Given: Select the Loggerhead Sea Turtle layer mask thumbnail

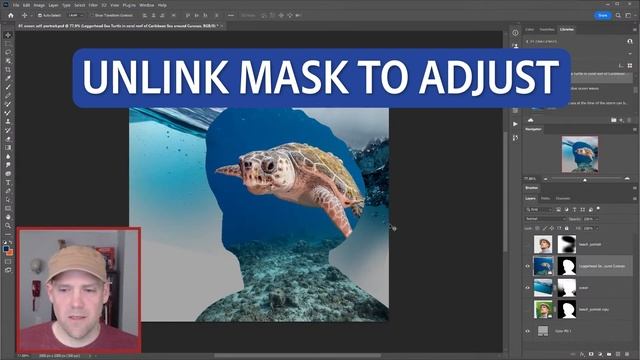Looking at the screenshot, I should click(567, 266).
